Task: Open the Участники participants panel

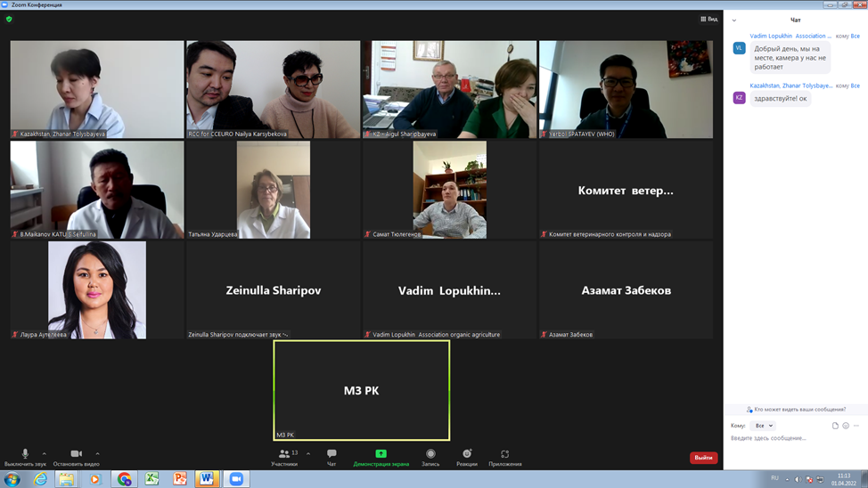Action: 284,458
